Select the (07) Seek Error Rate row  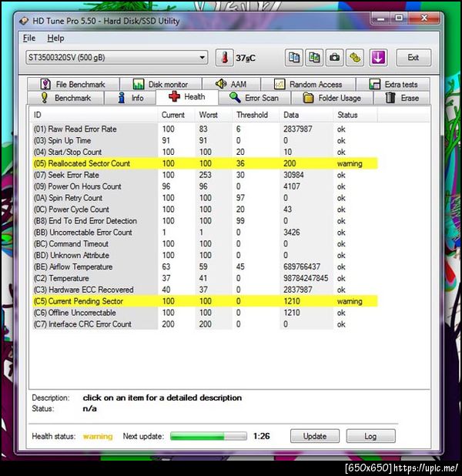[205, 175]
